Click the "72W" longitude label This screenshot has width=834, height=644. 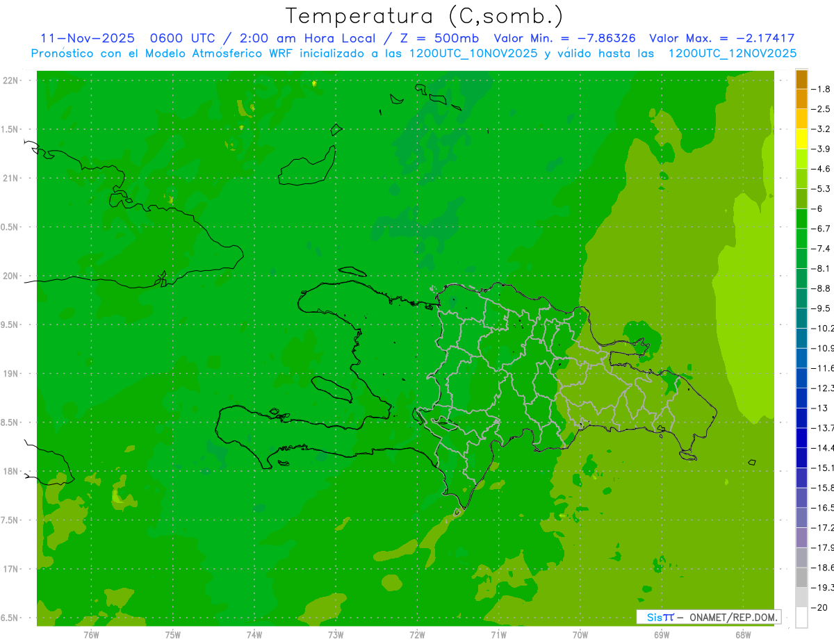coord(417,634)
